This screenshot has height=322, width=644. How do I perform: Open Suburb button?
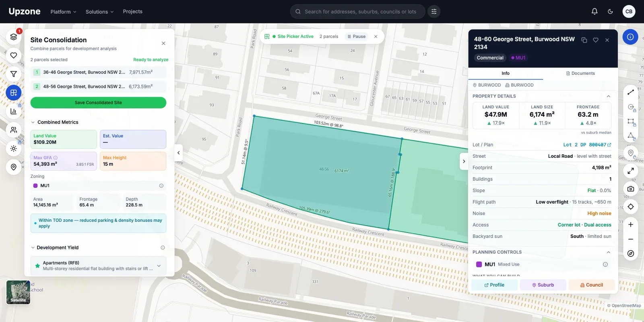543,285
